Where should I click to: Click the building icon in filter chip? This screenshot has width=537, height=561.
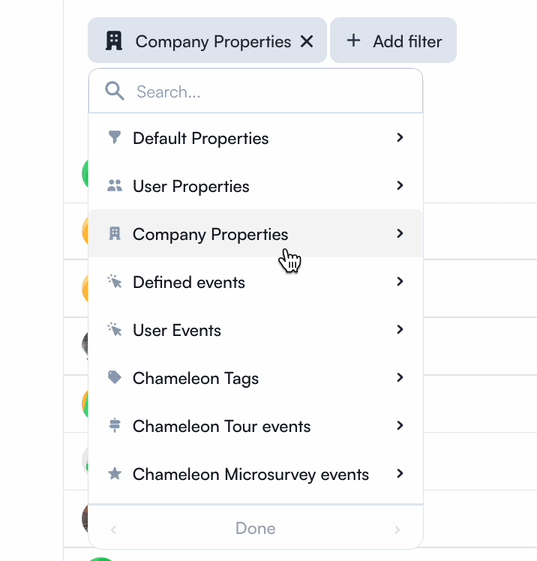tap(114, 41)
